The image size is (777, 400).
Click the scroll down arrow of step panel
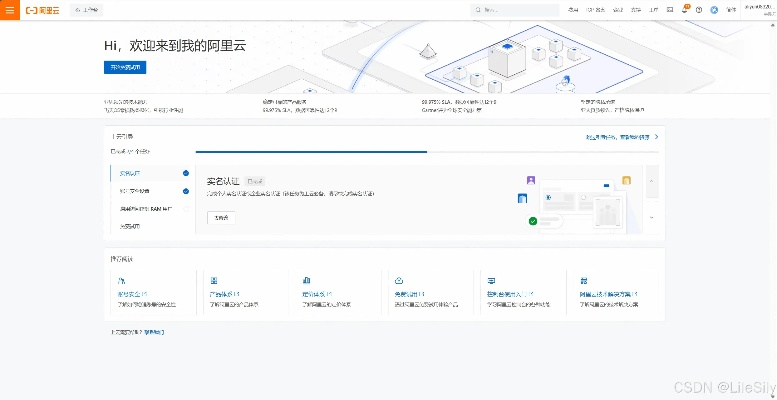point(652,217)
